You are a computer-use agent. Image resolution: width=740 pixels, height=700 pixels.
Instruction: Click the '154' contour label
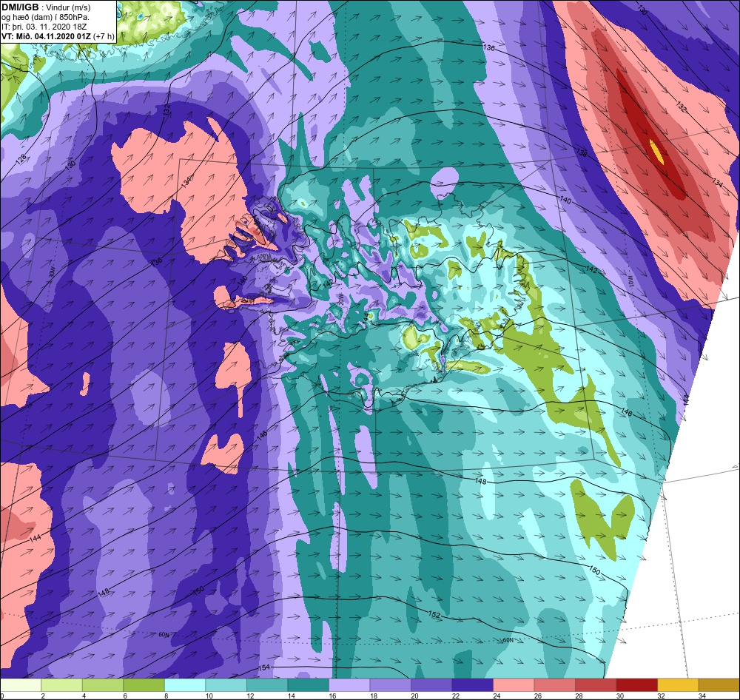264,668
